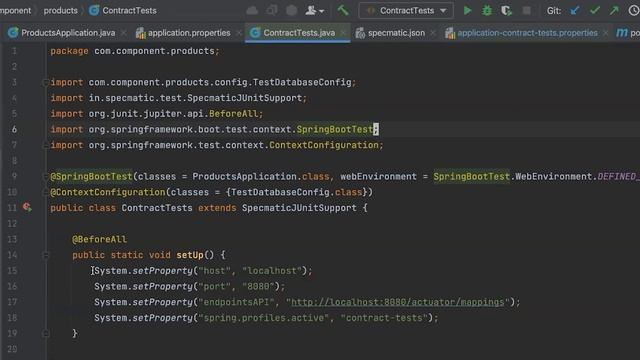Click Git update project blue arrow
This screenshot has height=360, width=640.
coord(575,11)
